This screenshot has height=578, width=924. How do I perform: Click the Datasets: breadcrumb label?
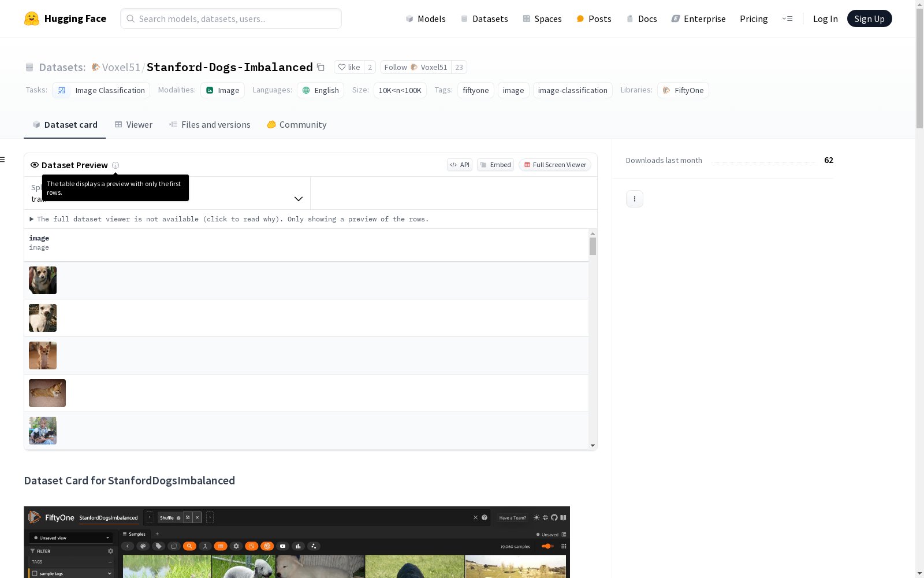62,67
